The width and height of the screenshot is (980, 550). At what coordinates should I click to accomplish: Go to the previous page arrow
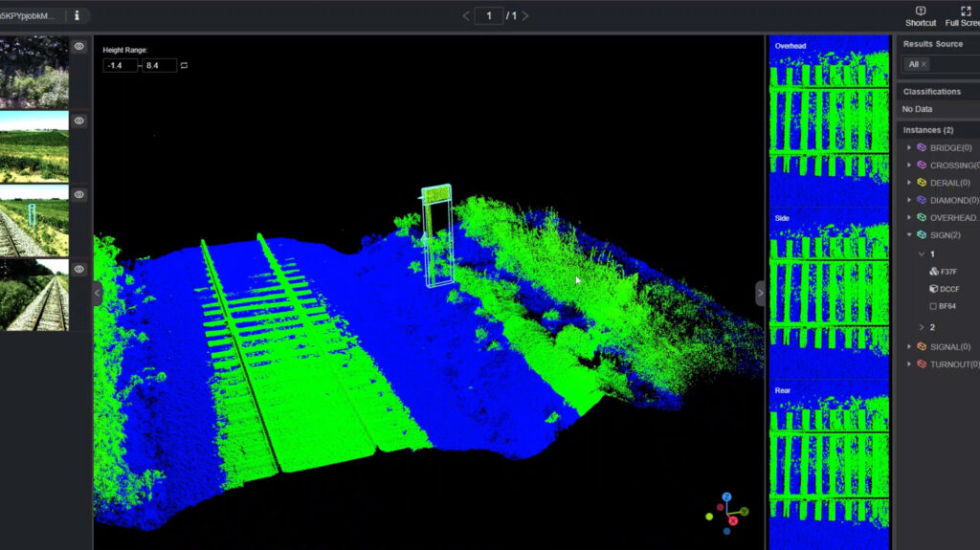point(466,15)
